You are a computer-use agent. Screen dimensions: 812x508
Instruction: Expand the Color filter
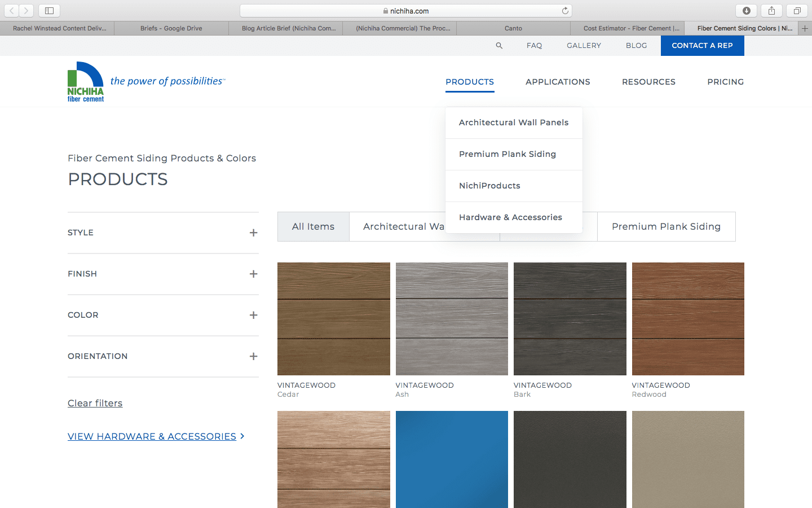pyautogui.click(x=163, y=315)
